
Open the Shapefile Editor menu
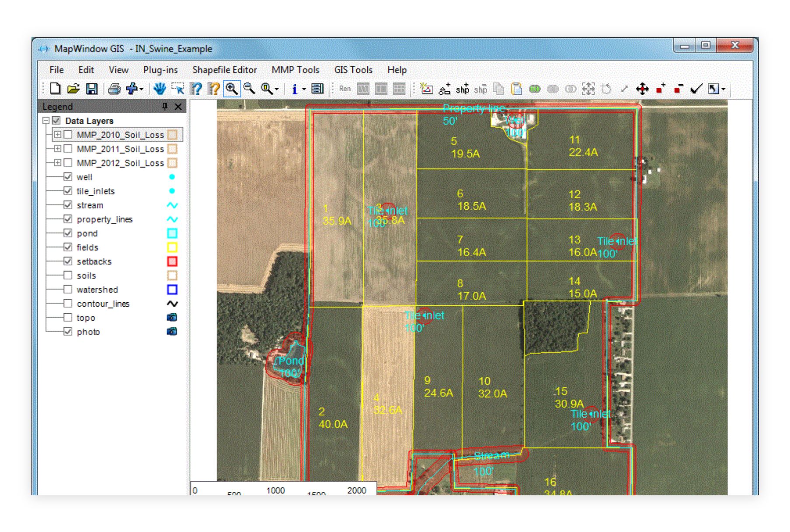(224, 70)
